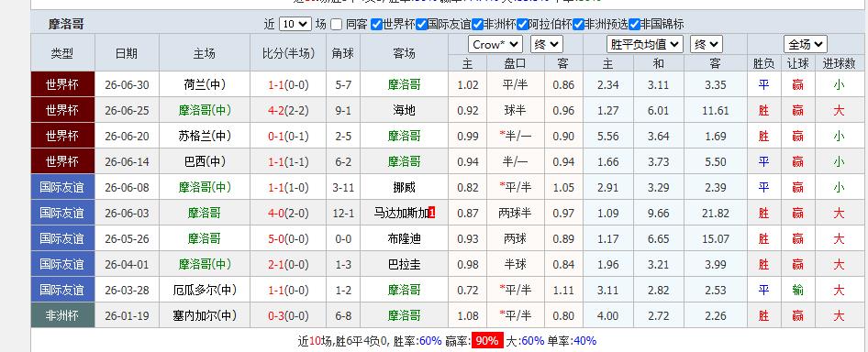Screen dimensions: 868x352
Task: Uncheck the 非国锦标 filter checkbox
Action: pyautogui.click(x=634, y=25)
